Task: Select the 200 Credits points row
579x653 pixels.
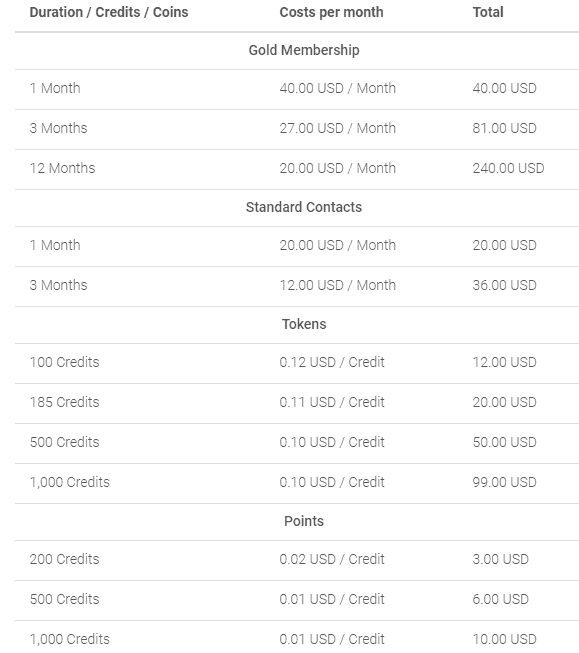Action: pyautogui.click(x=297, y=561)
